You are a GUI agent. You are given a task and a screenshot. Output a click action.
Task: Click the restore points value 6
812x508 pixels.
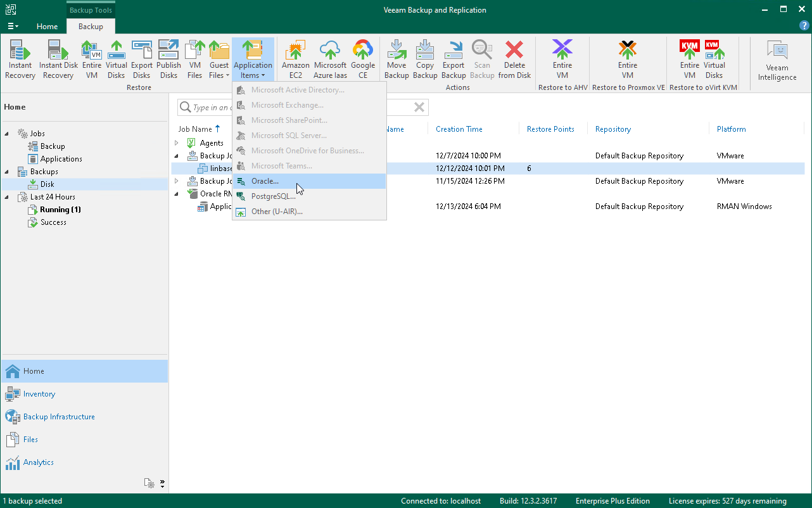529,168
